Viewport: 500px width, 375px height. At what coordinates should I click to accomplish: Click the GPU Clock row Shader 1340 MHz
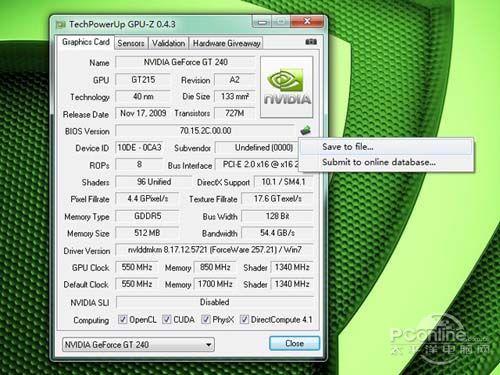292,267
